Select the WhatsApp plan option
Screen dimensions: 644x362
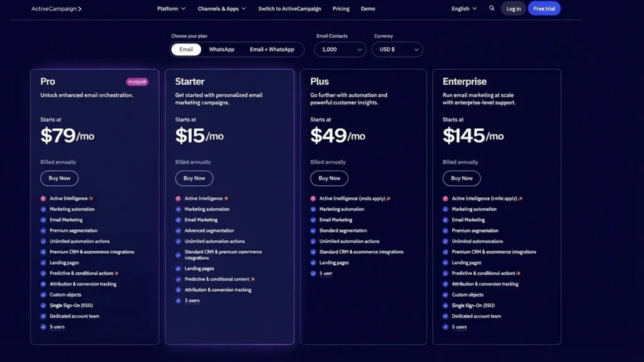click(221, 49)
